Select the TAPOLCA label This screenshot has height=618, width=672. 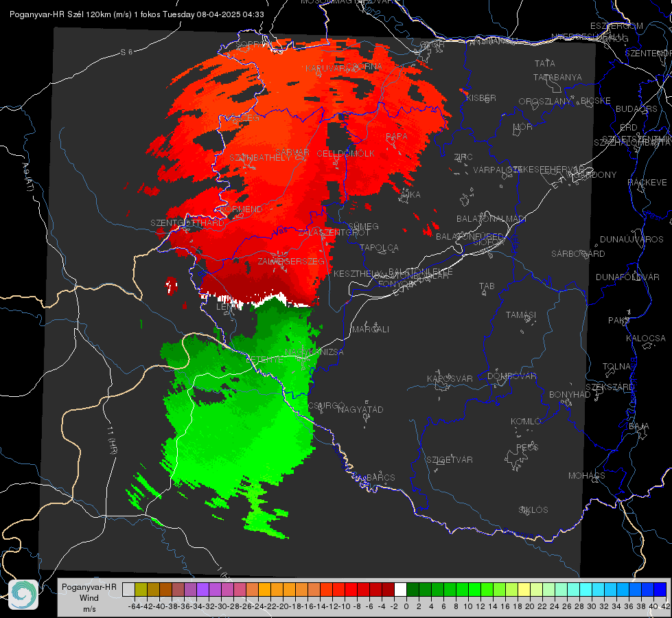click(379, 247)
